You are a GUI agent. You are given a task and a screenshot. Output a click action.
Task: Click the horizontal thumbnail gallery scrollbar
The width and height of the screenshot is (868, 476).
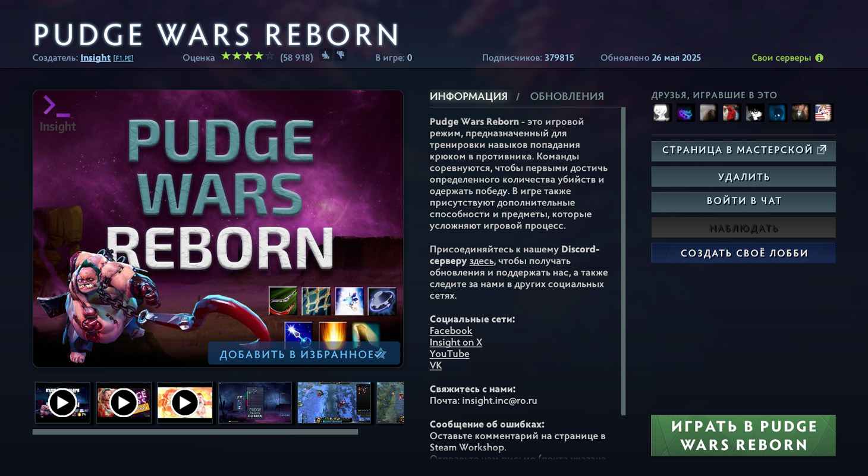(x=195, y=432)
